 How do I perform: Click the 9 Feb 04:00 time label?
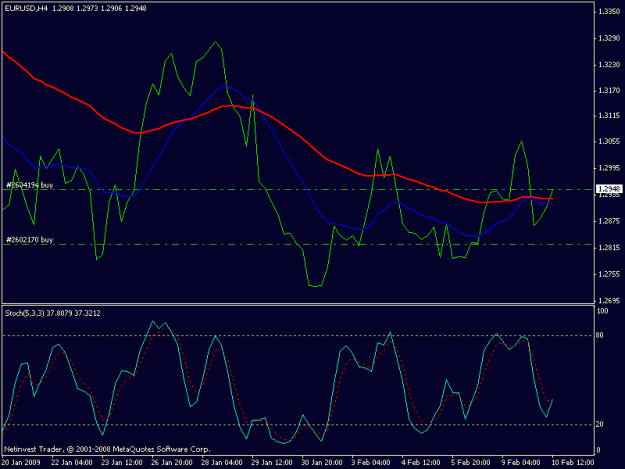point(521,463)
